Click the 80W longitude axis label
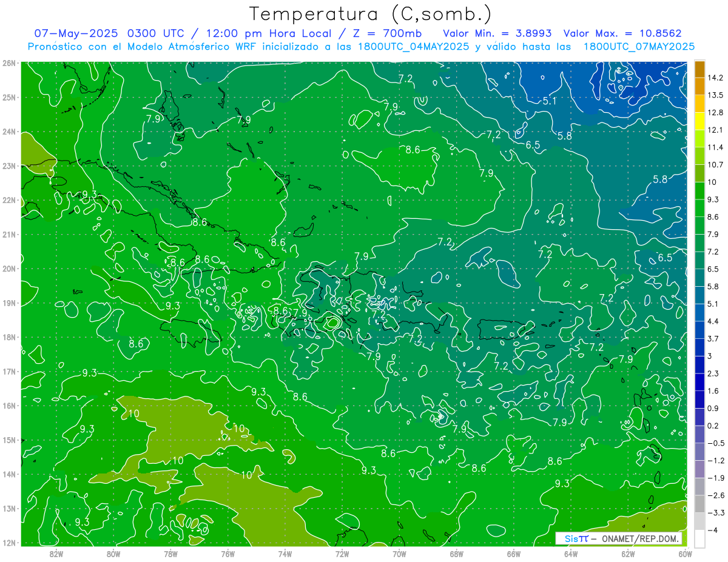This screenshot has height=562, width=728. 113,554
